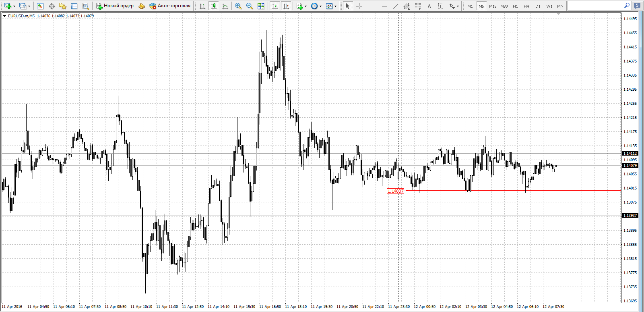Switch timeframe to MN monthly
644x312 pixels.
[x=560, y=6]
